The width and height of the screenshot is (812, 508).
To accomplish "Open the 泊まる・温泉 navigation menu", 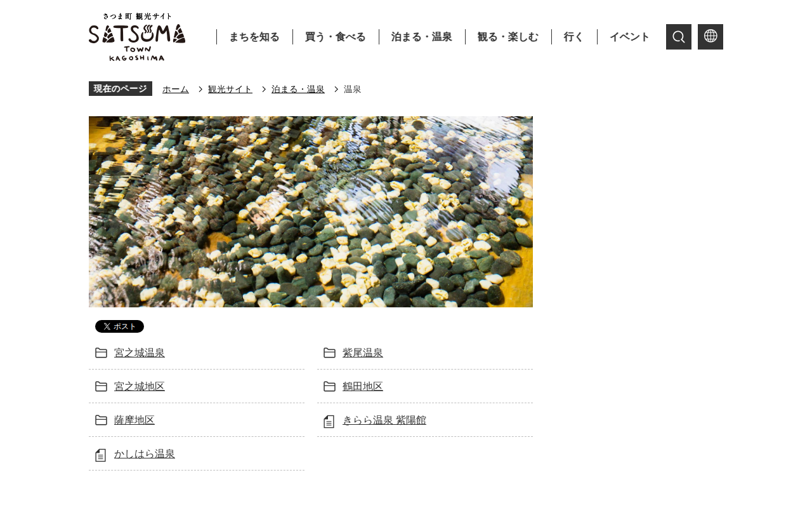I will click(x=422, y=37).
